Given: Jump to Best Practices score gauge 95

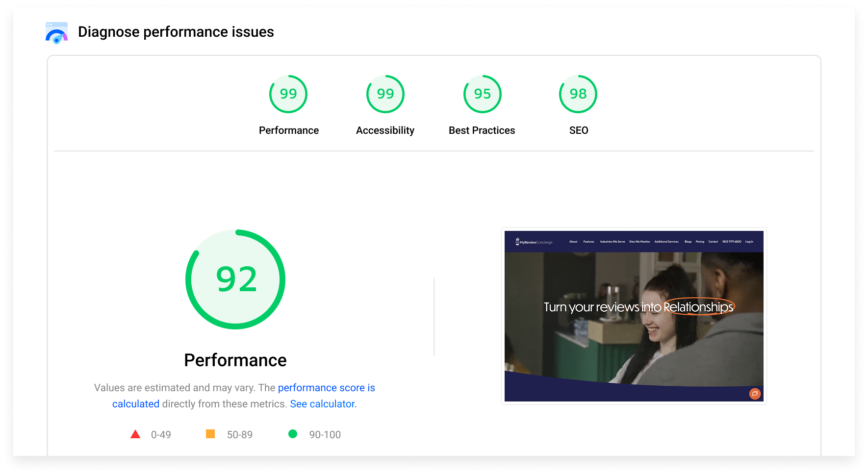Looking at the screenshot, I should tap(482, 94).
